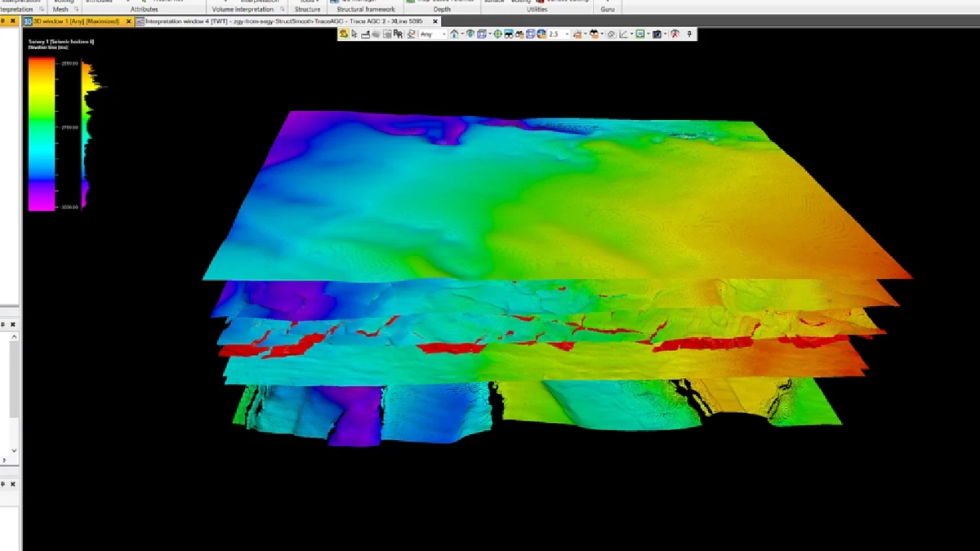
Task: Click the blue landscape picture icon
Action: click(x=508, y=34)
